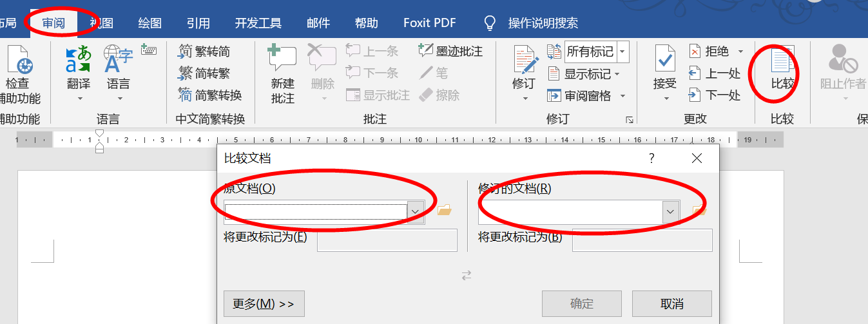Click the swap documents arrows icon

[467, 275]
